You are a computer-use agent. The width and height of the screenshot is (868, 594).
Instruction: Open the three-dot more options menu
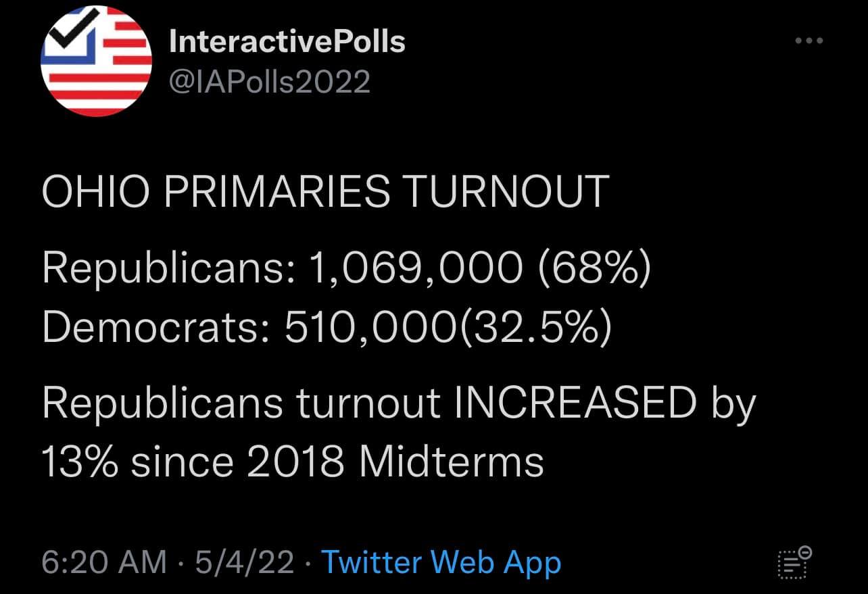(x=809, y=41)
